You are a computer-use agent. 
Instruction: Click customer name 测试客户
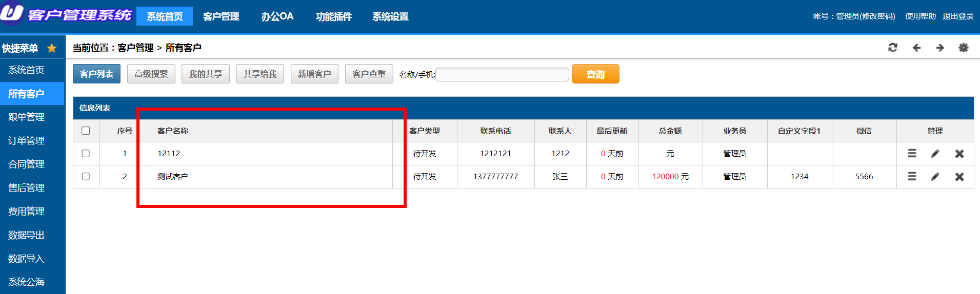(x=173, y=176)
